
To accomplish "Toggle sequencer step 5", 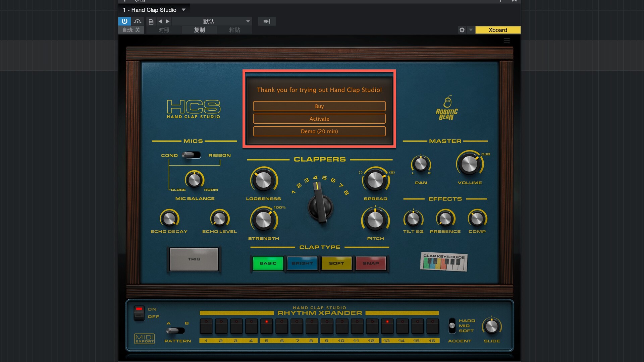I will [x=267, y=326].
